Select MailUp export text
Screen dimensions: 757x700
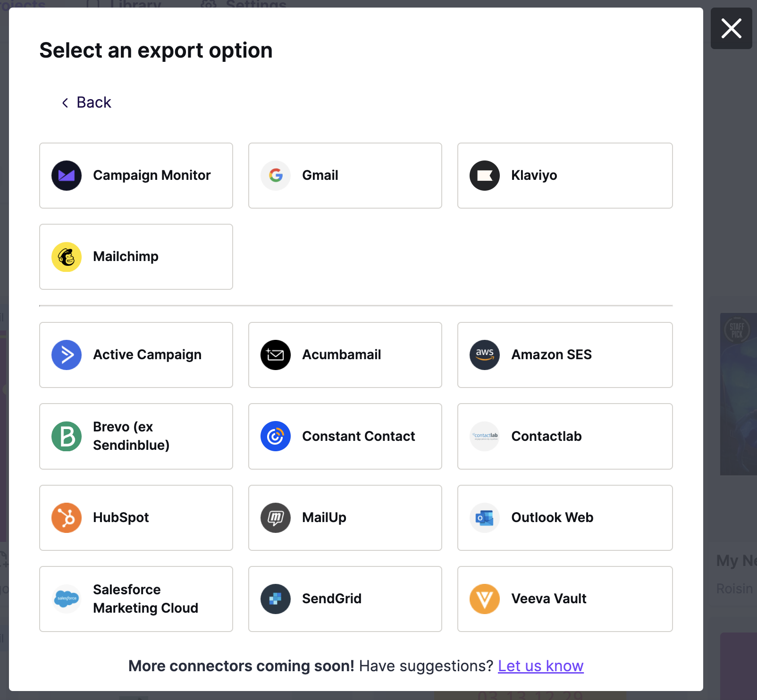(324, 518)
